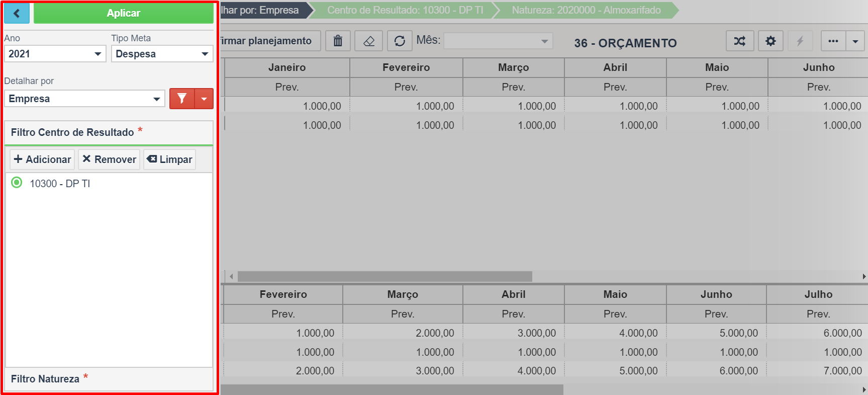868x395 pixels.
Task: Select the 10300 - DP TI radio button
Action: click(x=17, y=183)
